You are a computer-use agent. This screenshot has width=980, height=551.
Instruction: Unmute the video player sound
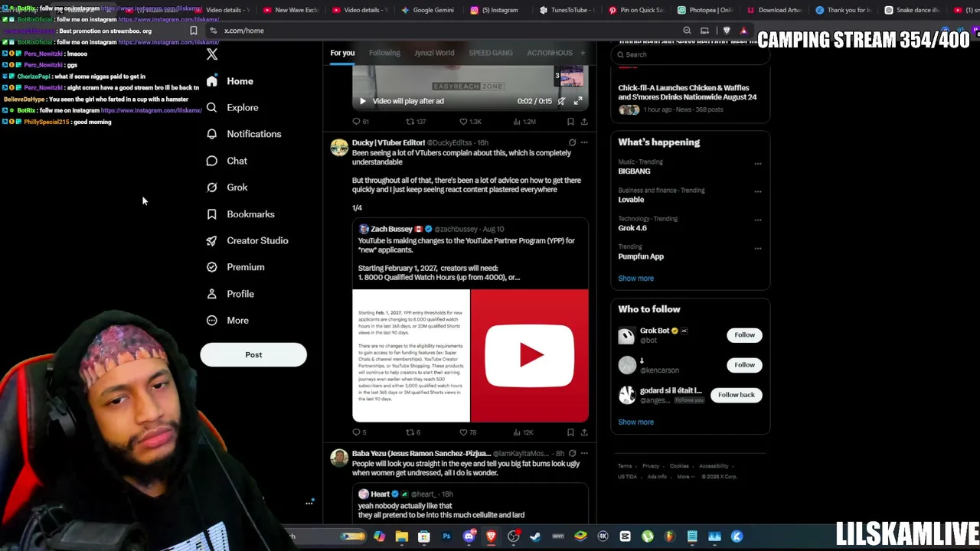pos(561,101)
